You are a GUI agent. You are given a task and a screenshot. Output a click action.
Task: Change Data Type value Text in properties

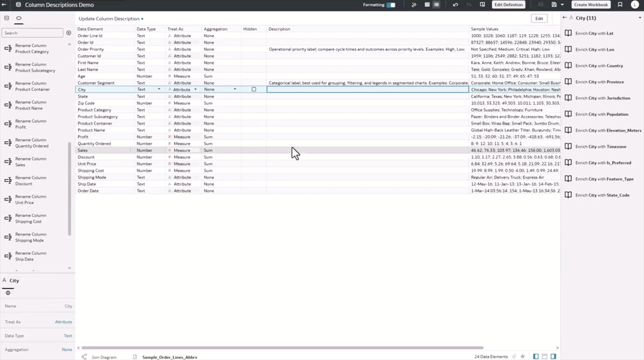click(x=68, y=336)
